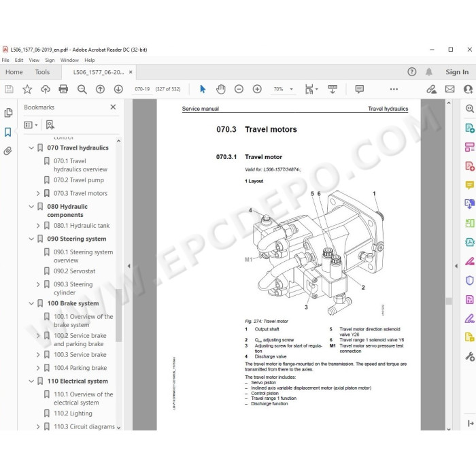476x476 pixels.
Task: Add a comment with the sticky note icon
Action: (x=360, y=89)
